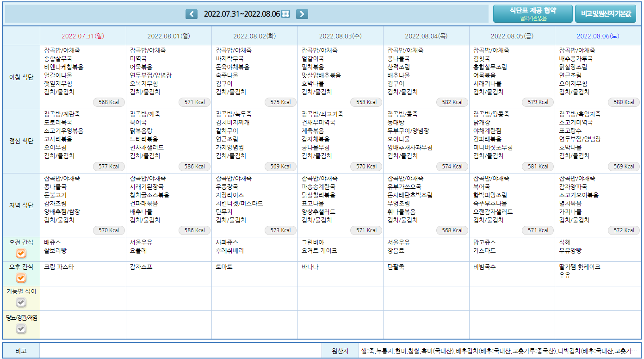This screenshot has width=644, height=359.
Task: Select the 2022.07.31(일) column header
Action: click(x=83, y=36)
